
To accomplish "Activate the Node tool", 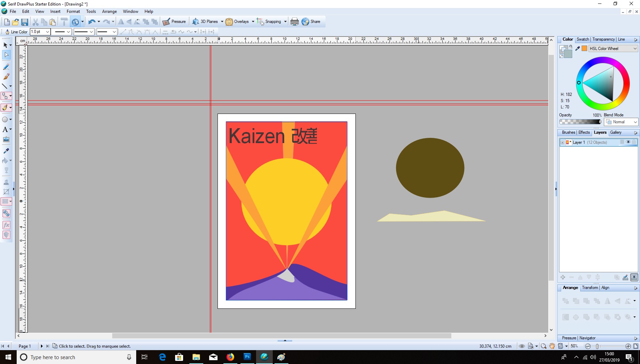I will click(6, 55).
